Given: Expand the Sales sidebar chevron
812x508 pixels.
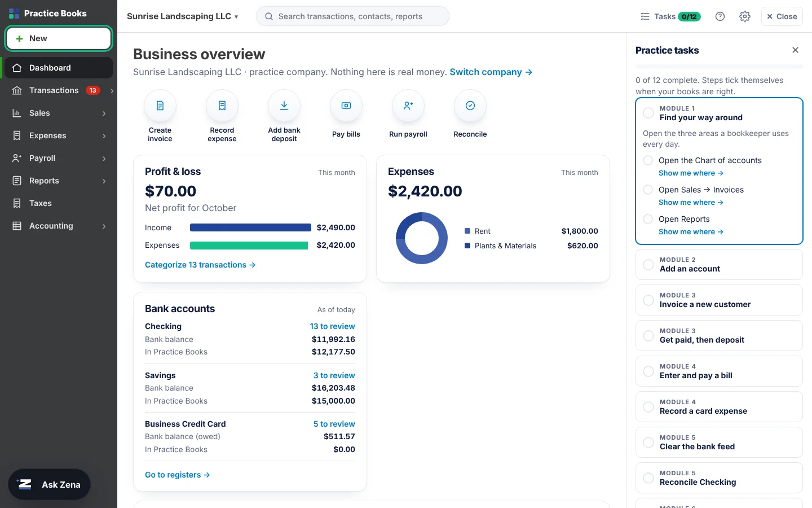Looking at the screenshot, I should [104, 113].
